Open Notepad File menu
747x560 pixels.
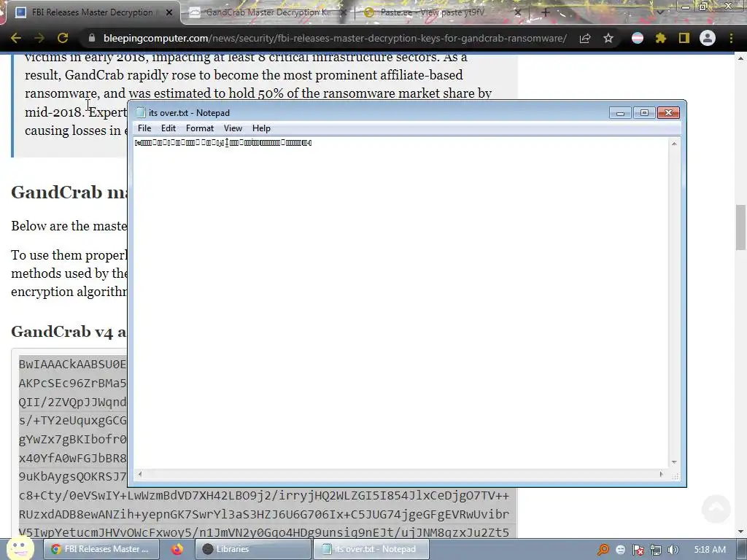coord(144,128)
